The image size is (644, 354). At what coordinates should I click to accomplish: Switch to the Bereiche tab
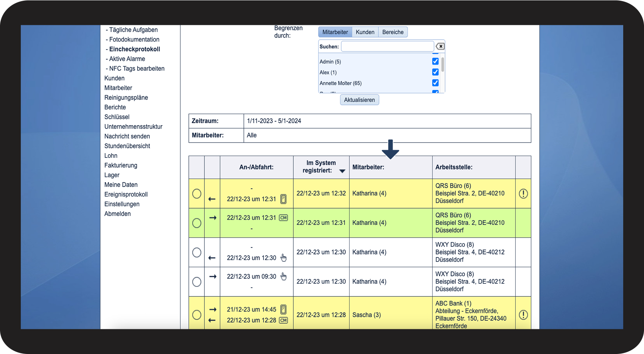click(393, 32)
